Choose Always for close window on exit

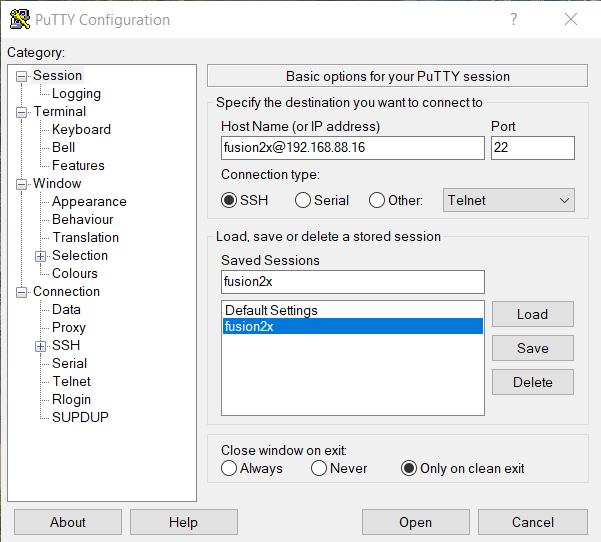click(x=229, y=468)
